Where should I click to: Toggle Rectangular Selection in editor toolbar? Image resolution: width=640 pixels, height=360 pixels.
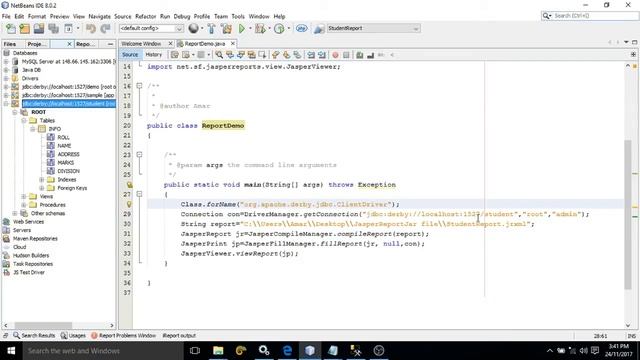(x=262, y=55)
